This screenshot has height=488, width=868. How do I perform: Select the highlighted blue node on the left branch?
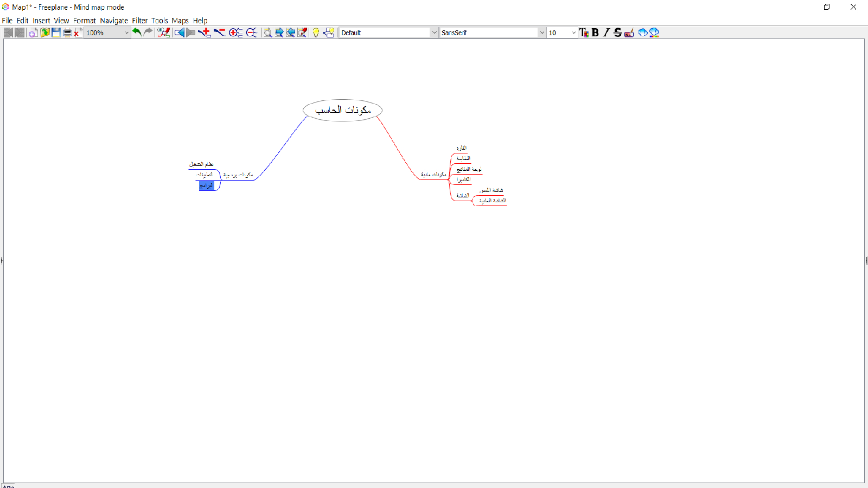(x=207, y=185)
